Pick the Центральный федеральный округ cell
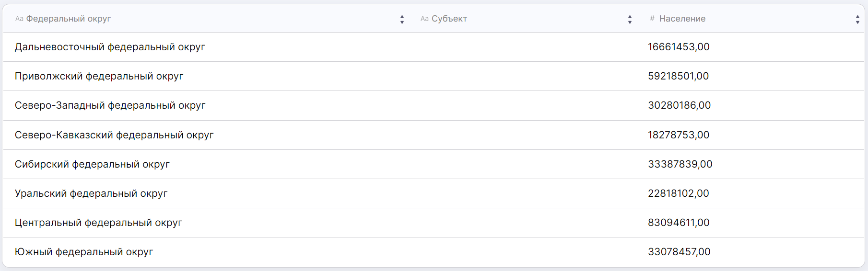The image size is (868, 271). (98, 223)
